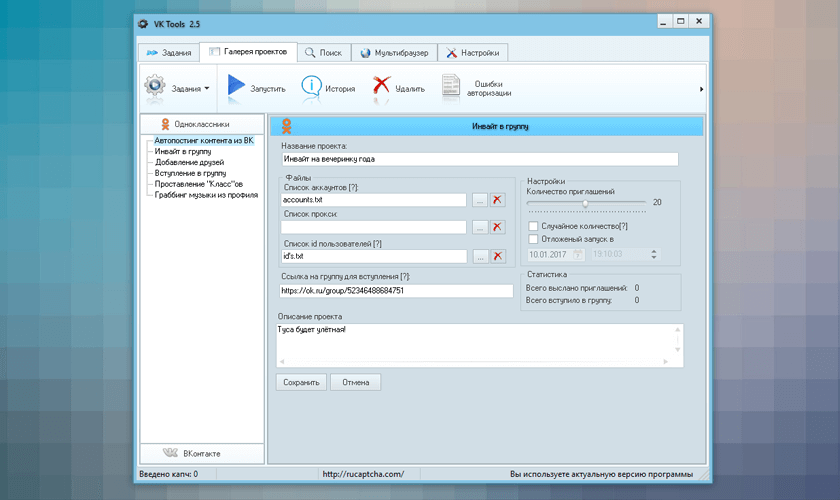Open the date picker calendar icon
840x500 pixels.
(x=578, y=255)
